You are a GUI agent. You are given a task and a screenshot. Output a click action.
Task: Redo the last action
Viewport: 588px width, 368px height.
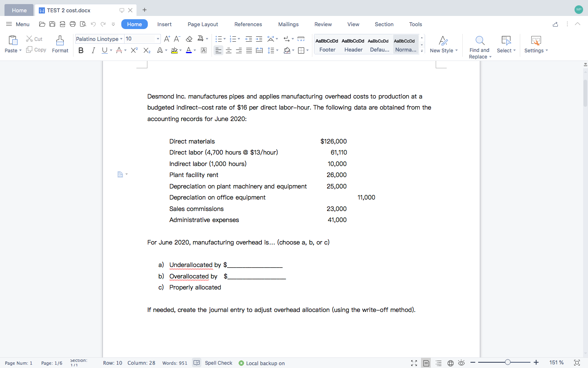click(103, 24)
